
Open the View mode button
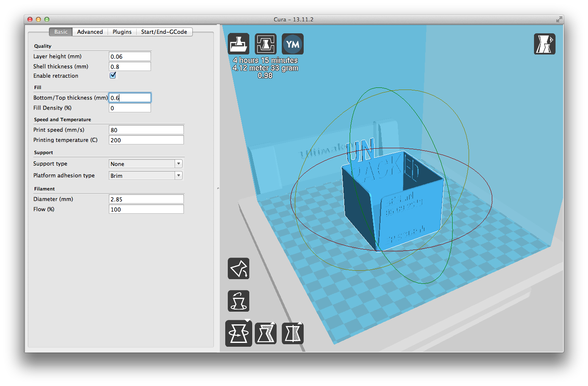(545, 44)
